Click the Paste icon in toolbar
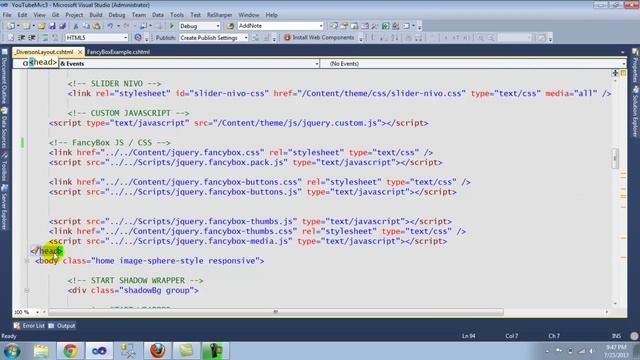The height and width of the screenshot is (360, 640). pyautogui.click(x=96, y=26)
